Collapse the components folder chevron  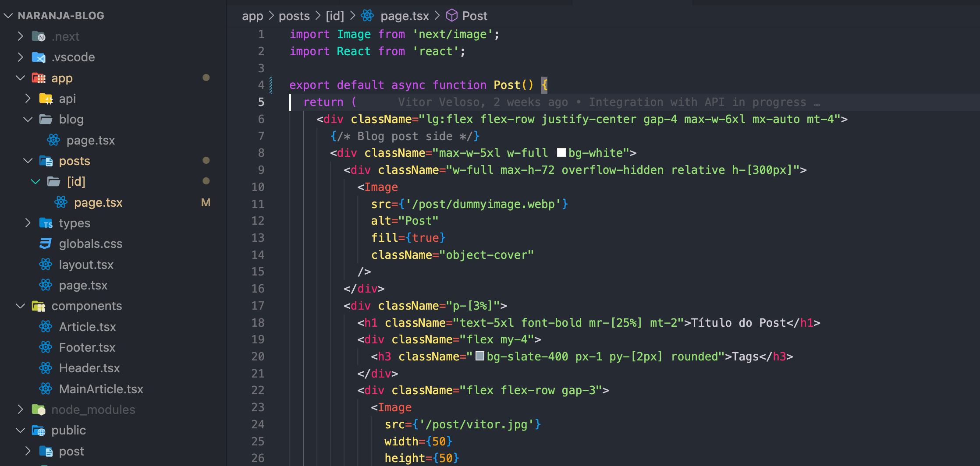[x=20, y=306]
